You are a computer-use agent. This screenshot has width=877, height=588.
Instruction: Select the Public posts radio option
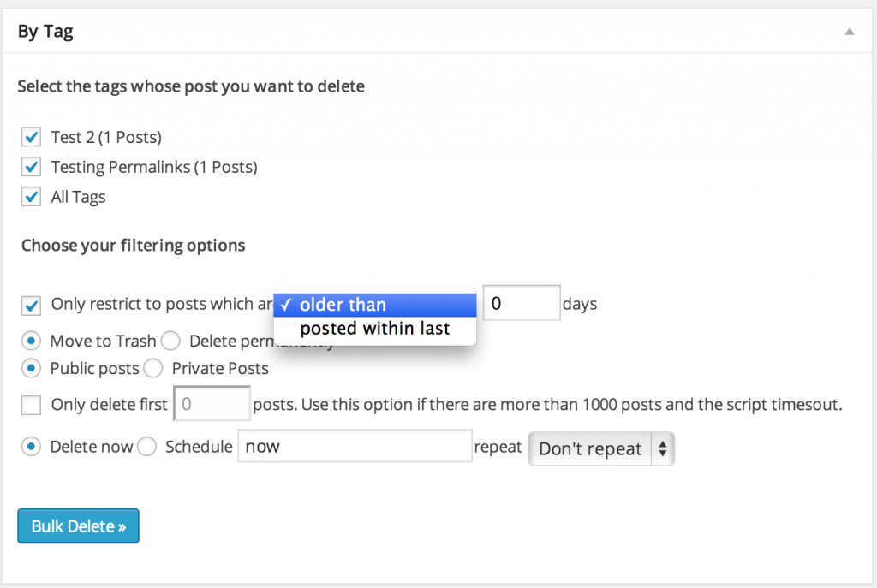coord(31,368)
